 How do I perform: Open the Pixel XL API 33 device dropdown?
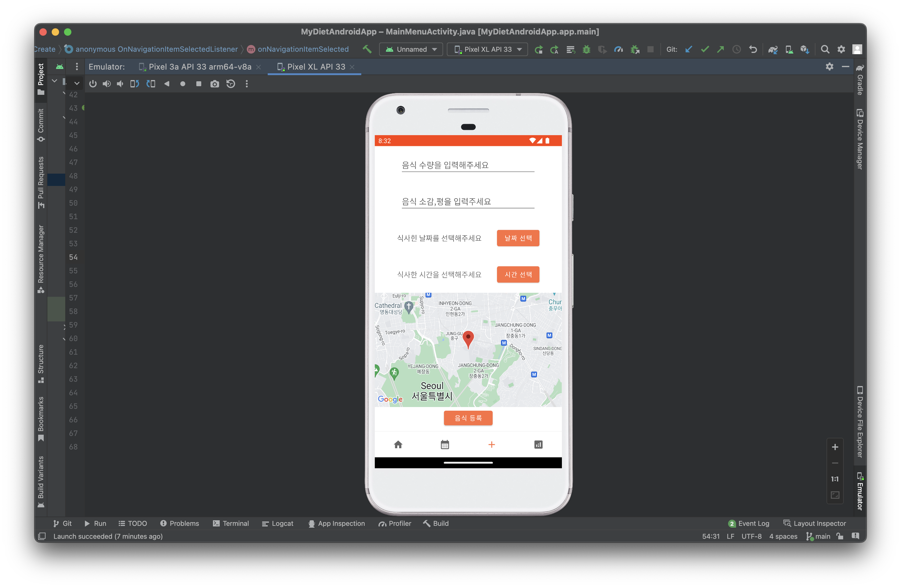coord(487,49)
